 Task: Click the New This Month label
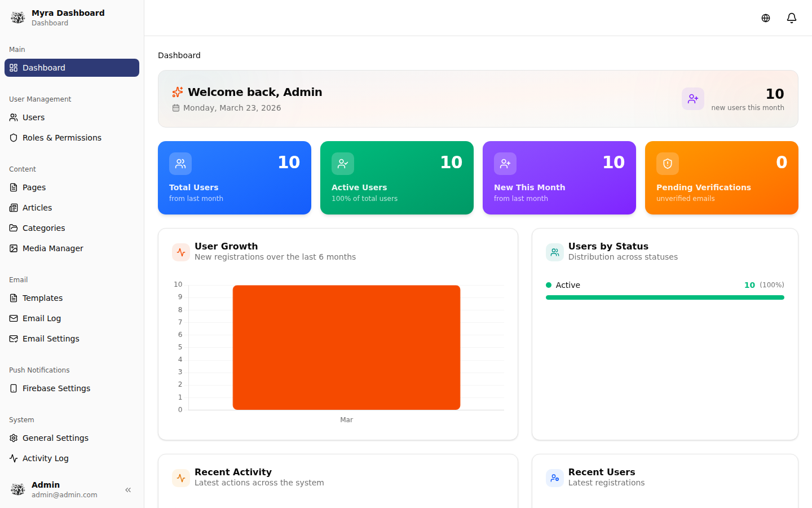(529, 187)
